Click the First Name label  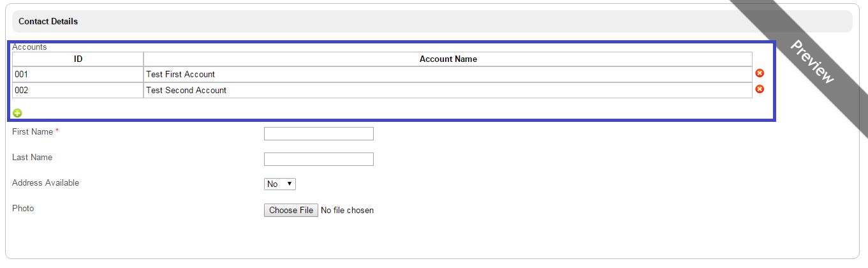pyautogui.click(x=33, y=131)
